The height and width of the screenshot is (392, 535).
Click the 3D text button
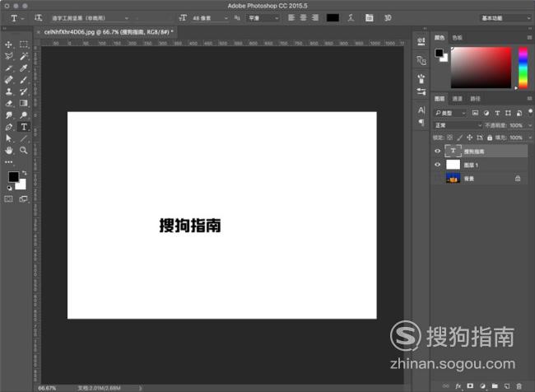coord(388,18)
